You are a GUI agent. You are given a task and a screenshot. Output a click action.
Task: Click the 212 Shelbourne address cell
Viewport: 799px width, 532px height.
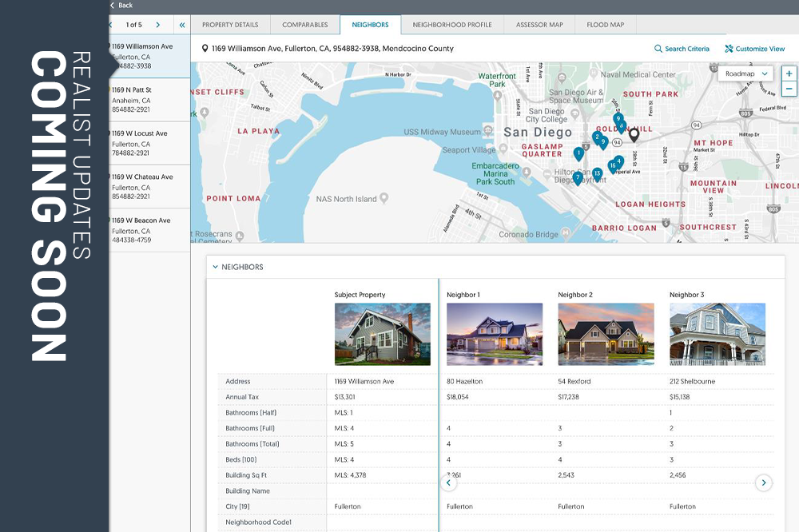pos(693,381)
